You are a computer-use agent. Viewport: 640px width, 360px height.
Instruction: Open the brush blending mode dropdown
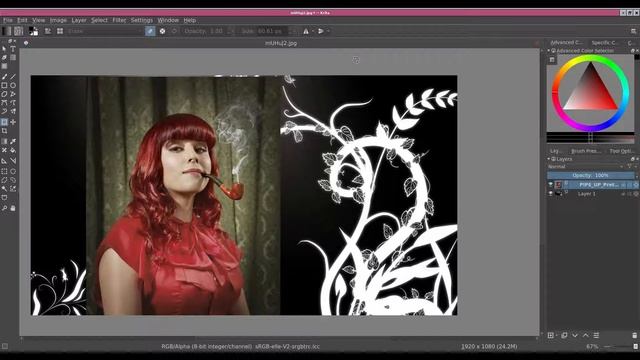click(103, 31)
